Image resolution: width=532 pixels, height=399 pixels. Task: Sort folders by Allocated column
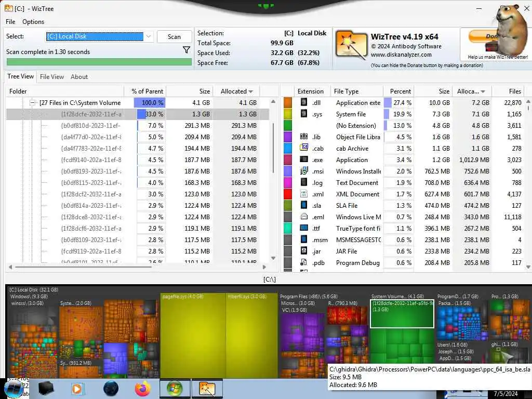(x=236, y=91)
